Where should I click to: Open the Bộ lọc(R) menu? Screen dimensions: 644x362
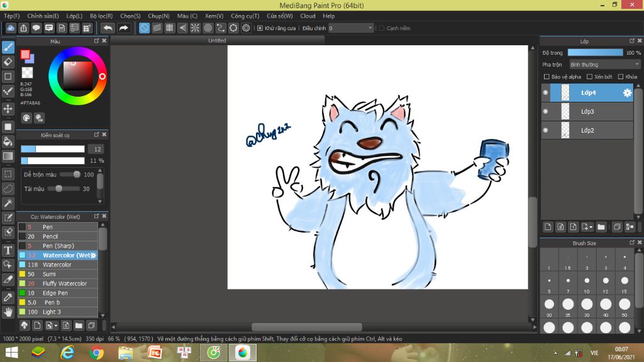[101, 16]
